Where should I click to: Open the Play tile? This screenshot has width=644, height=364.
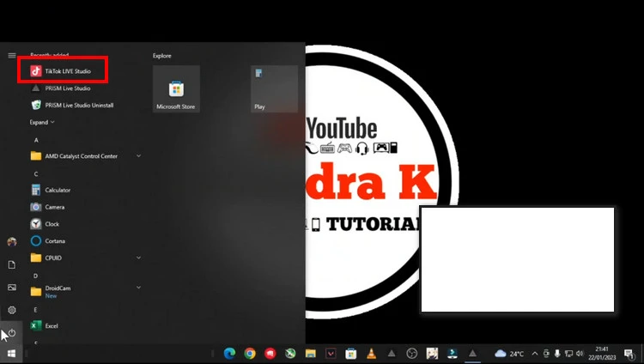[275, 88]
